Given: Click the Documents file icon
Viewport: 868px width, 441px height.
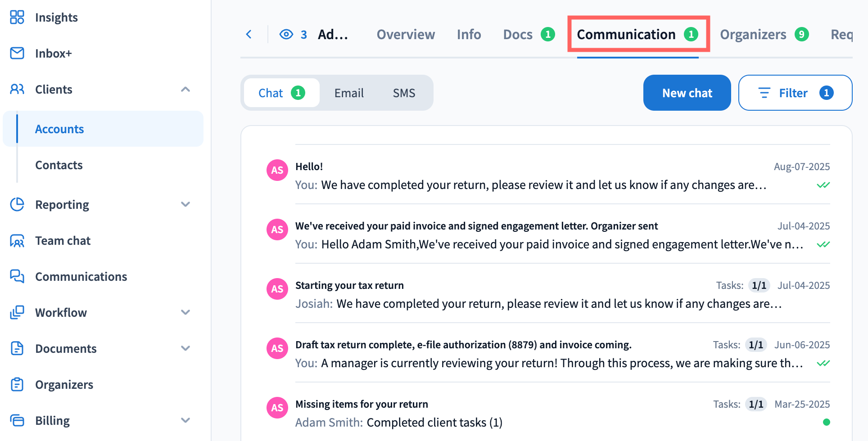Looking at the screenshot, I should 17,348.
